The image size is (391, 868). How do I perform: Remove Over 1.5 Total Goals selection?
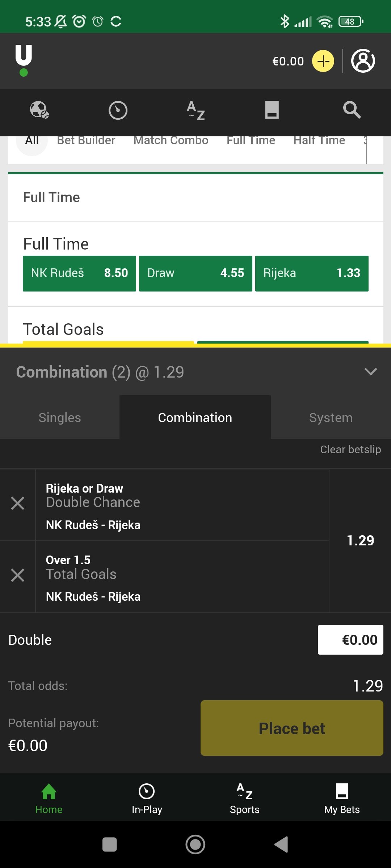17,575
